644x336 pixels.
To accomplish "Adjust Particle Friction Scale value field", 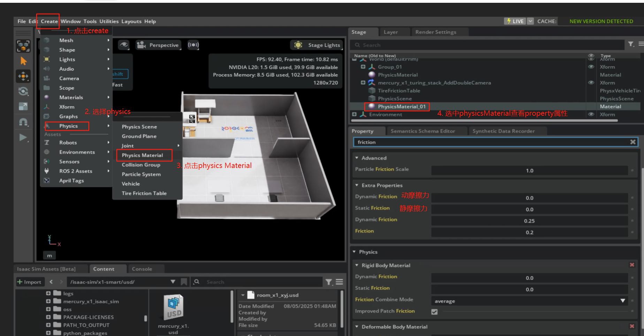I will pyautogui.click(x=529, y=170).
